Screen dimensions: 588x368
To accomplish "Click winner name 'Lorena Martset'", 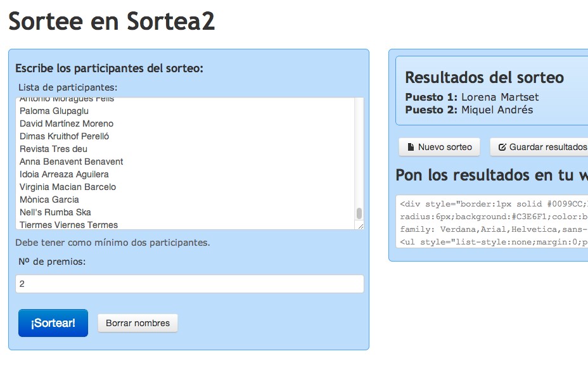I will coord(500,97).
